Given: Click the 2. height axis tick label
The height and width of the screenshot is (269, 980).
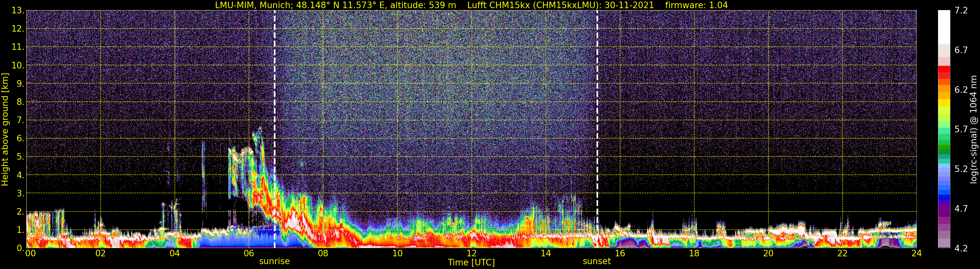Looking at the screenshot, I should (x=20, y=212).
